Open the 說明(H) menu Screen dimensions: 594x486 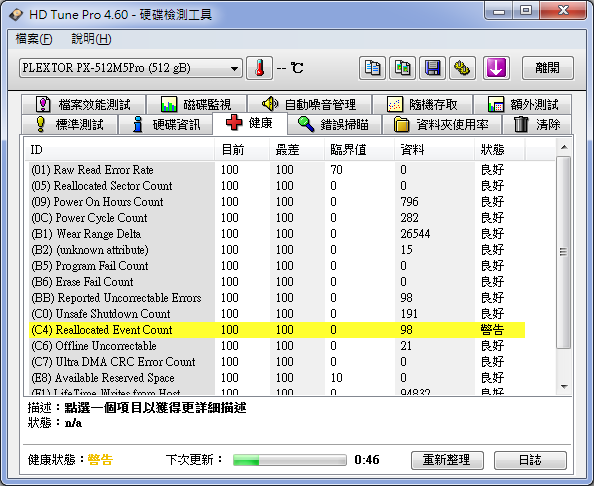91,39
